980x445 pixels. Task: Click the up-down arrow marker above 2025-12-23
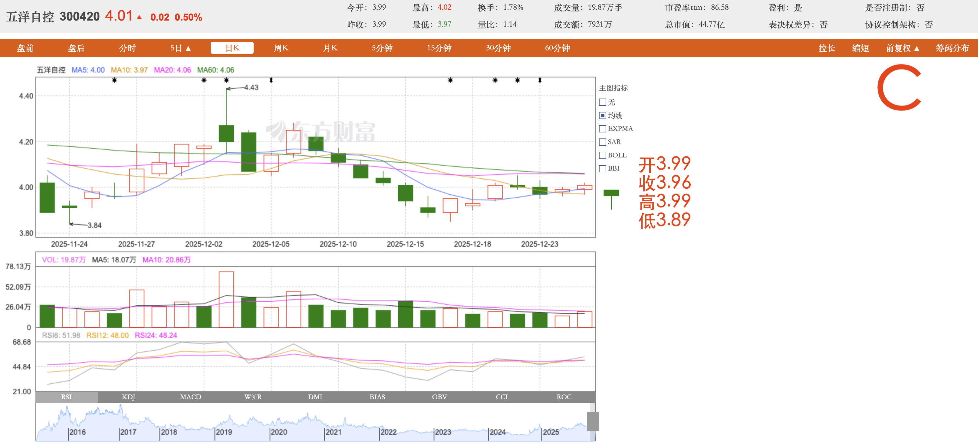click(x=539, y=80)
